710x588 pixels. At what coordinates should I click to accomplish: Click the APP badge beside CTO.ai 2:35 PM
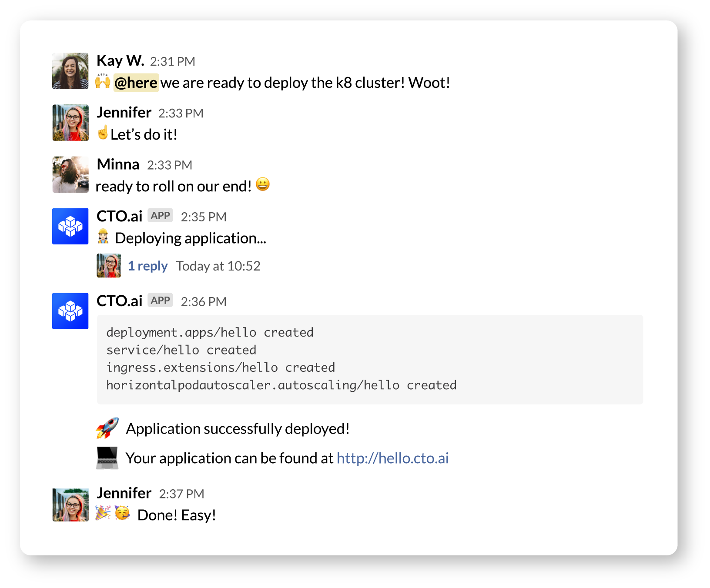(160, 215)
